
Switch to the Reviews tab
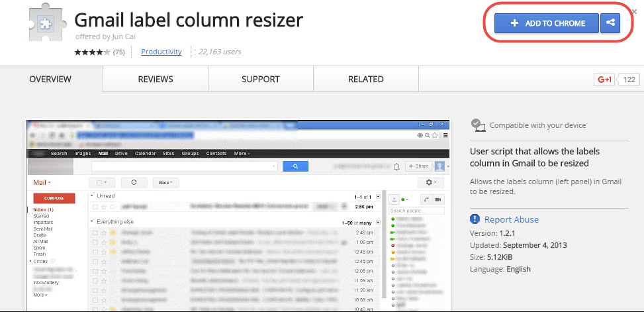[x=156, y=79]
